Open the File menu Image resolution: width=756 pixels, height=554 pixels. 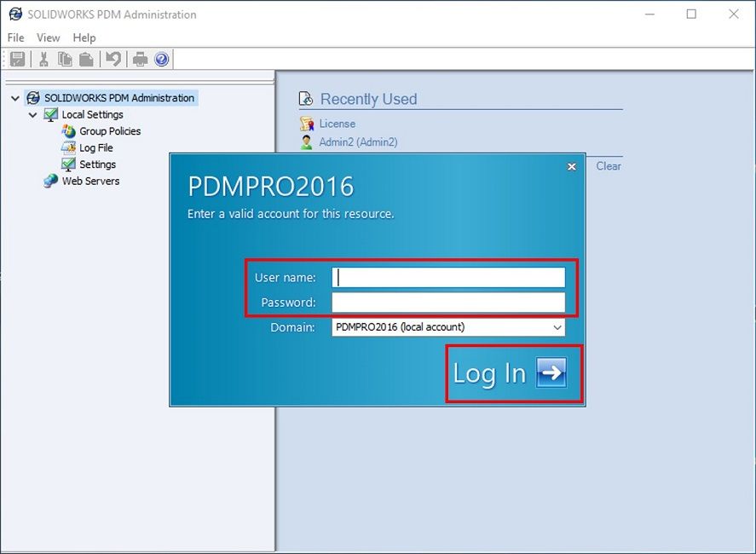click(x=15, y=38)
